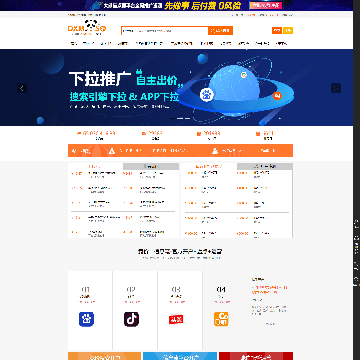Viewport: 360px width, 360px height.
Task: Select the orange 04 service icon
Action: click(221, 319)
